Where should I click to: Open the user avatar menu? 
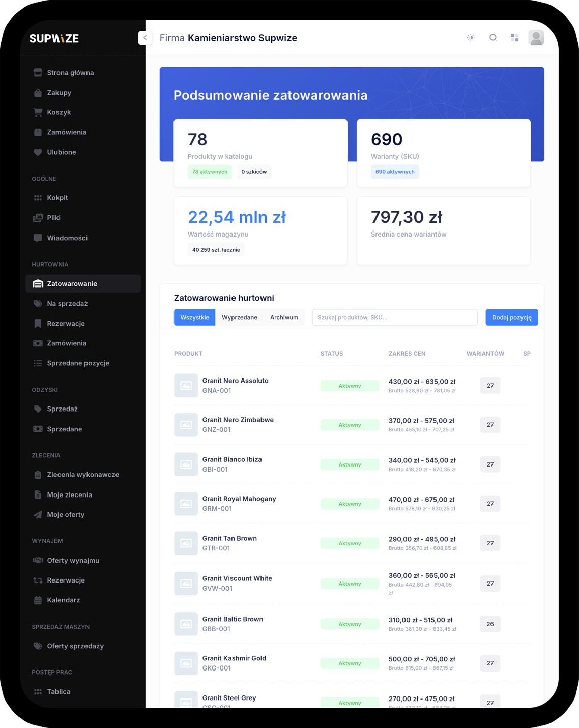[536, 38]
